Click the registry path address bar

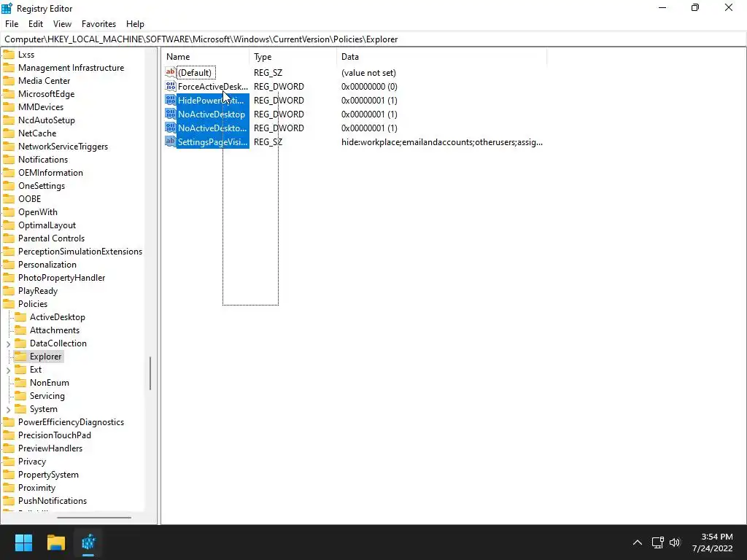point(373,39)
